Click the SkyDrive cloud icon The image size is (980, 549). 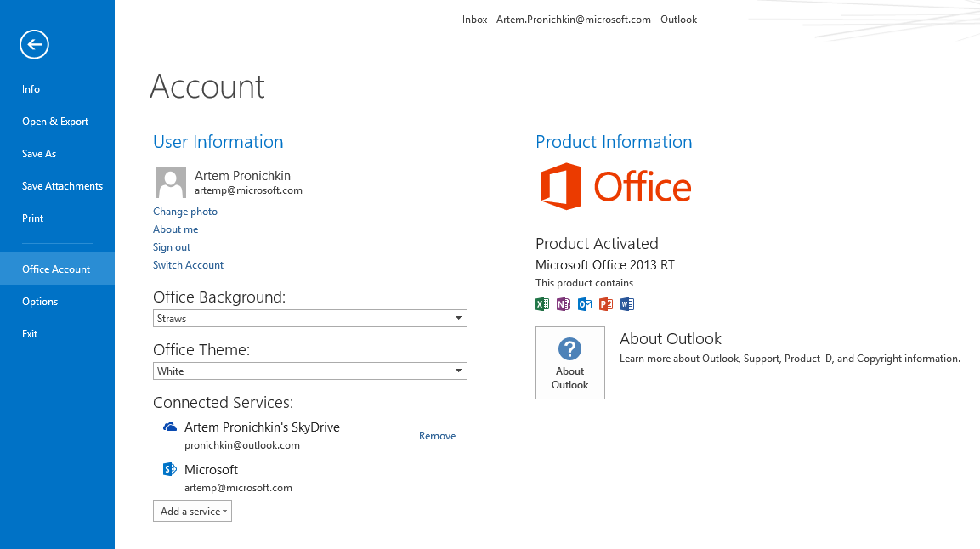[x=169, y=427]
